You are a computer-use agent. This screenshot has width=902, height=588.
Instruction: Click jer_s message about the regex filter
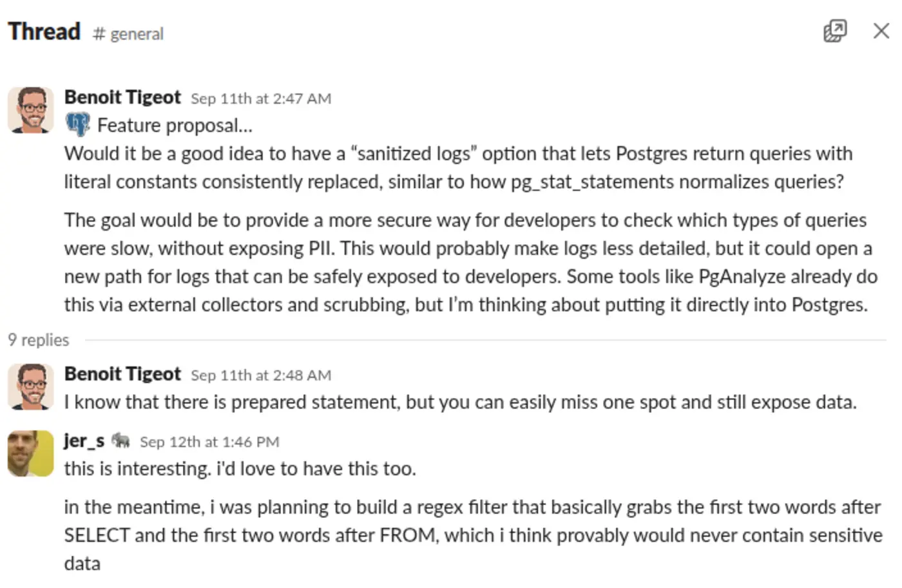point(472,535)
